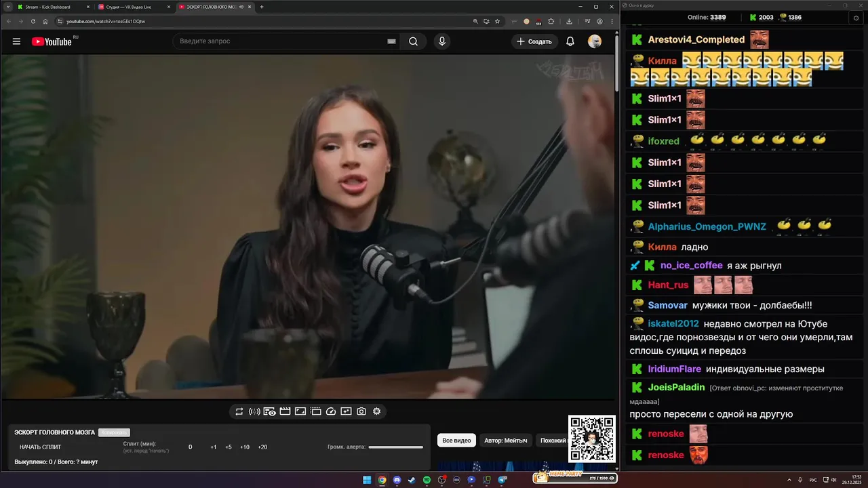The height and width of the screenshot is (488, 868).
Task: Toggle the loop icon in player toolbar
Action: (x=239, y=411)
